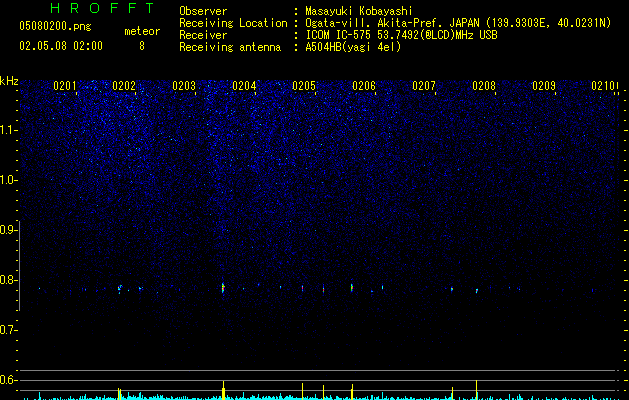Screen dimensions: 629x400
Task: Click the Observer field label
Action: coord(203,11)
